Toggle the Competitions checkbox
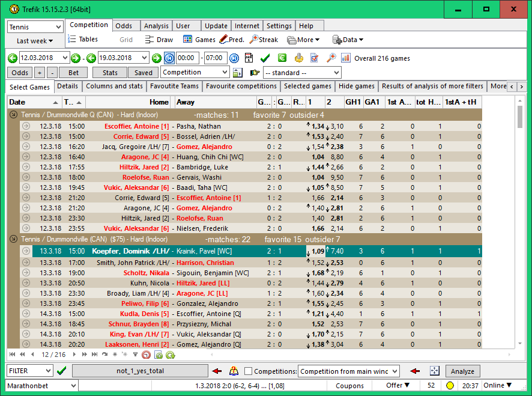Image resolution: width=532 pixels, height=396 pixels. pos(249,371)
